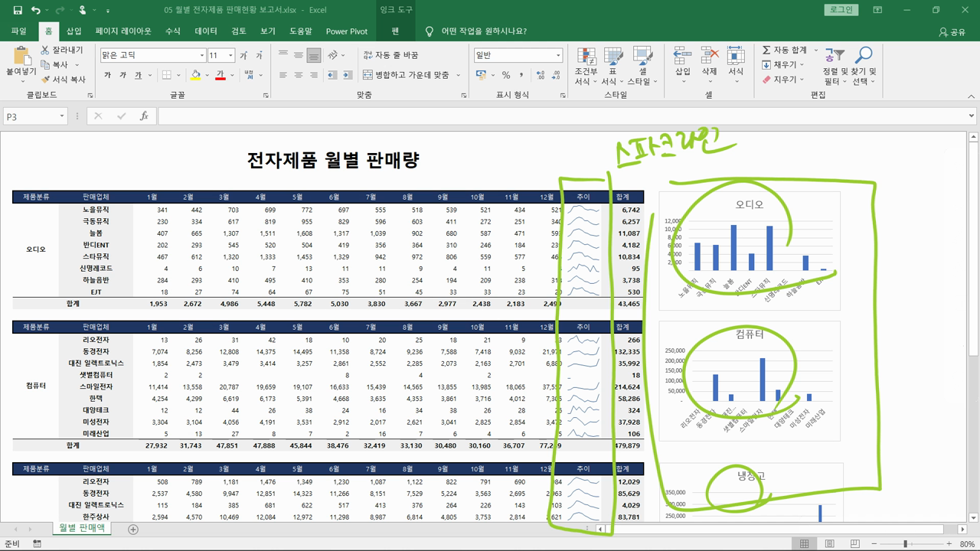
Task: Click the Name Box showing P3
Action: click(x=35, y=116)
